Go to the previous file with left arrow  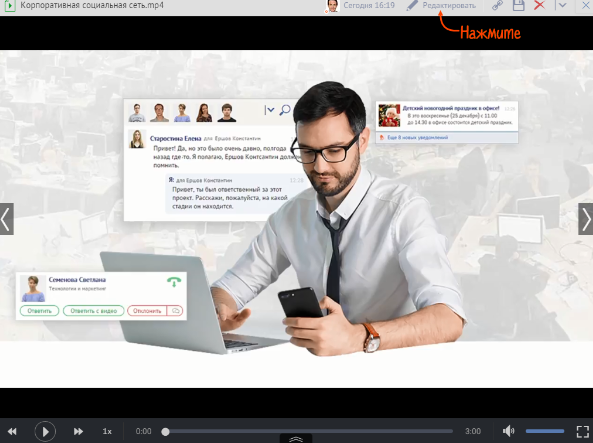[7, 219]
